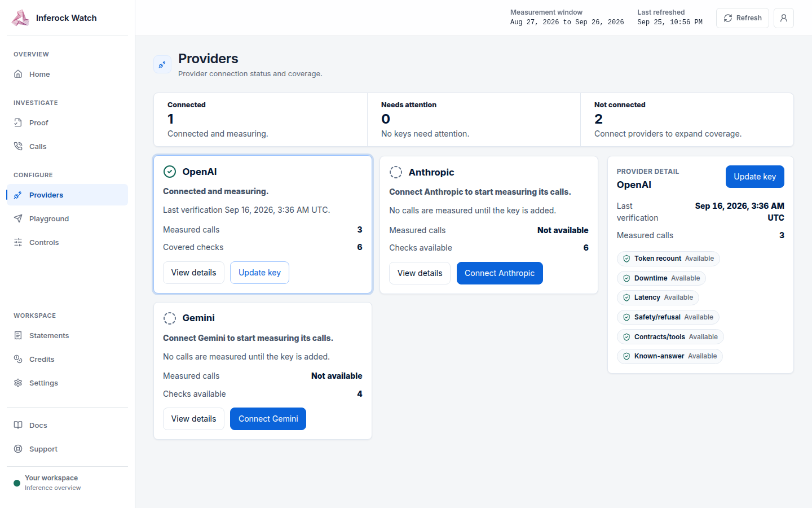The width and height of the screenshot is (812, 508).
Task: Select the Connected summary tile
Action: [261, 120]
